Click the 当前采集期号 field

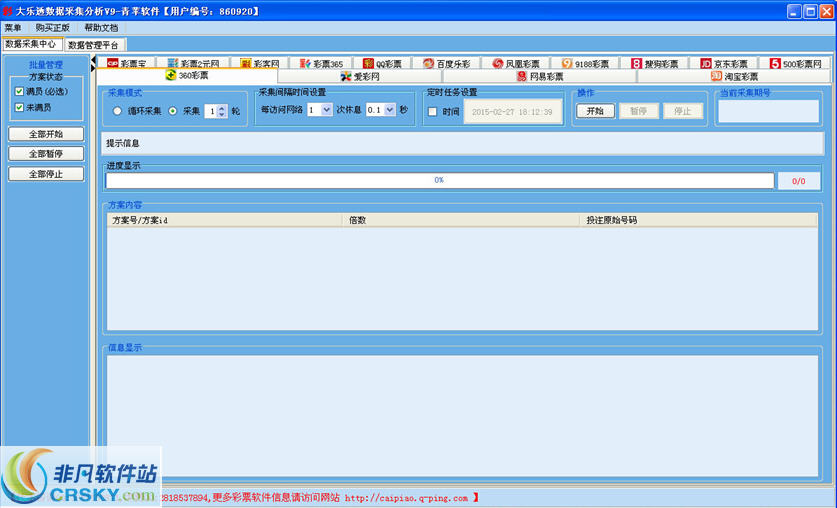coord(768,111)
